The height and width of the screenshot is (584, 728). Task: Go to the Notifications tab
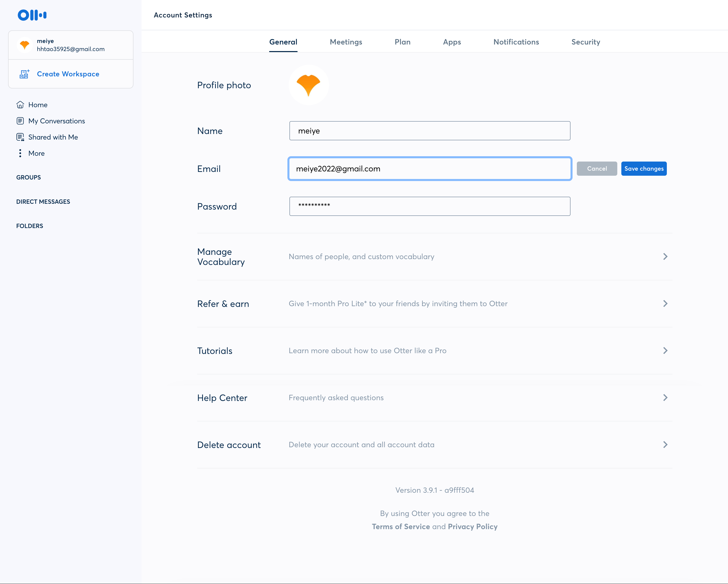516,42
